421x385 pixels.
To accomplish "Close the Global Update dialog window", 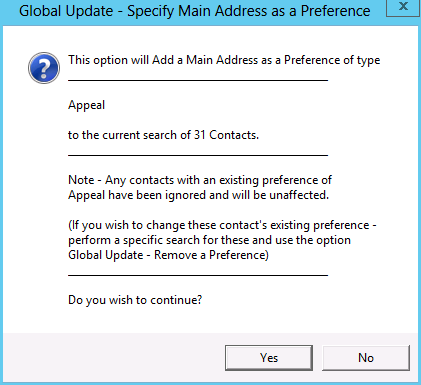I will tap(403, 7).
